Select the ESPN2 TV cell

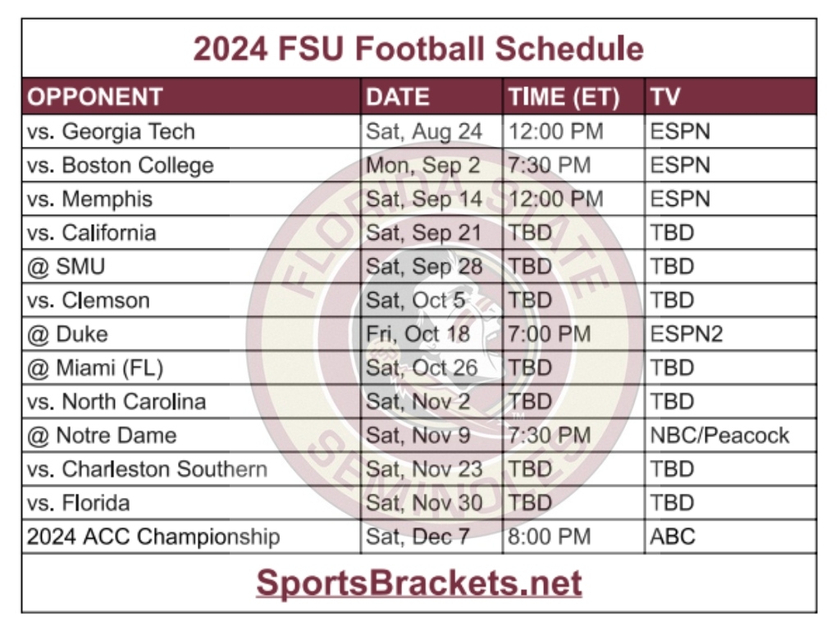[x=686, y=334]
